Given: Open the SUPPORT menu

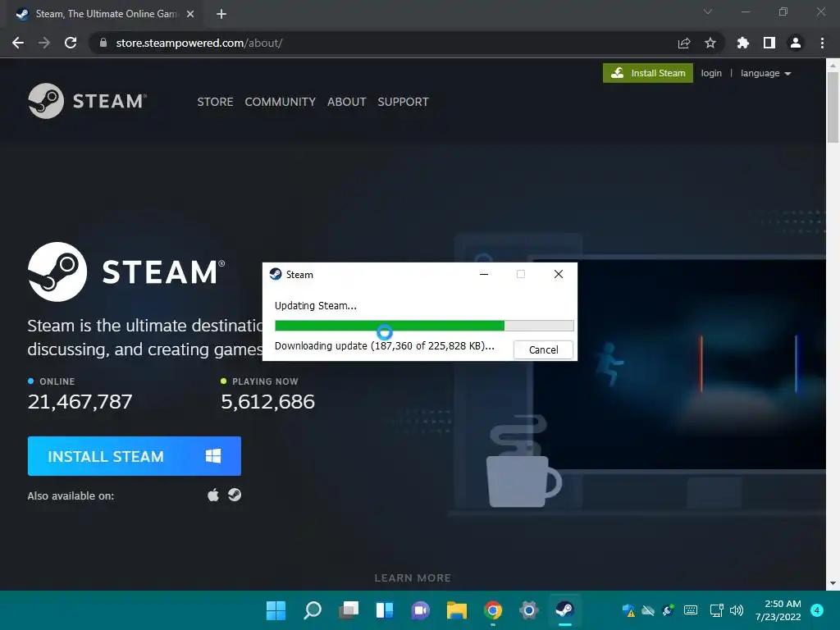Looking at the screenshot, I should (x=403, y=102).
